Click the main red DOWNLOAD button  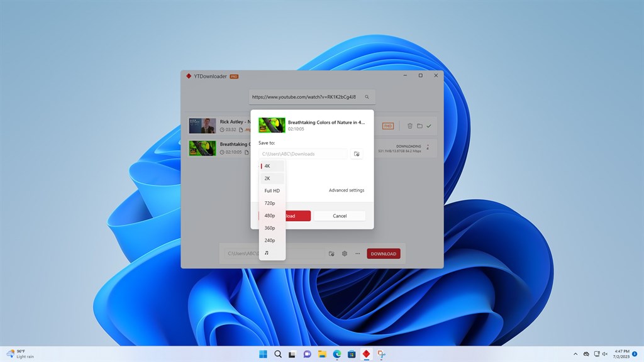coord(384,254)
